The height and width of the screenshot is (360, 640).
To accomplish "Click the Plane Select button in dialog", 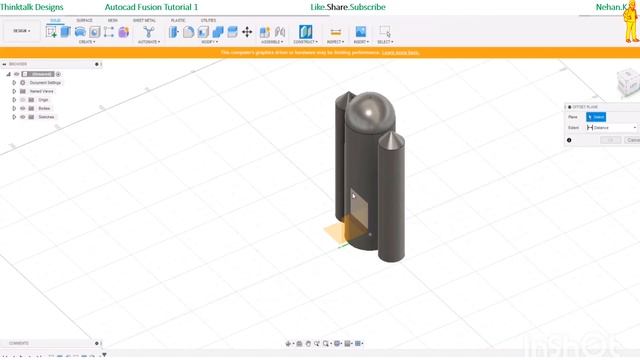I will tap(596, 117).
